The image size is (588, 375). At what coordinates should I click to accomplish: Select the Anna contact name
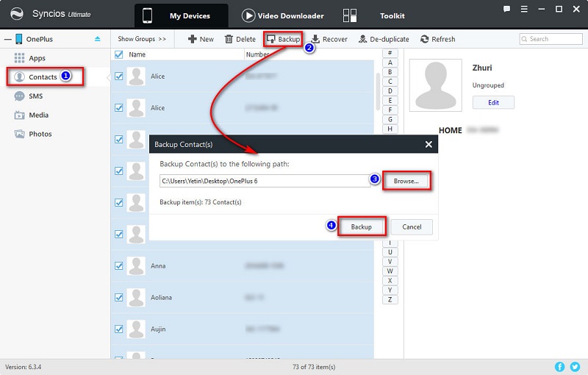pos(158,266)
